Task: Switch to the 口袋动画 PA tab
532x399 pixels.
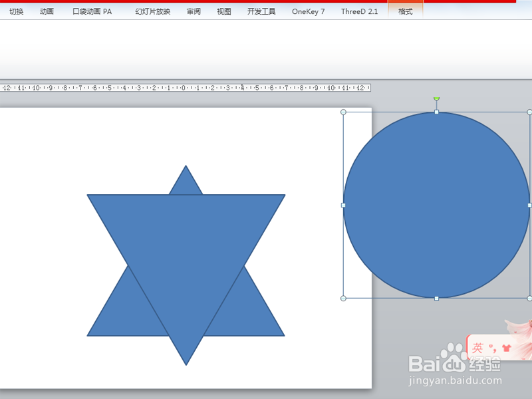Action: [92, 11]
